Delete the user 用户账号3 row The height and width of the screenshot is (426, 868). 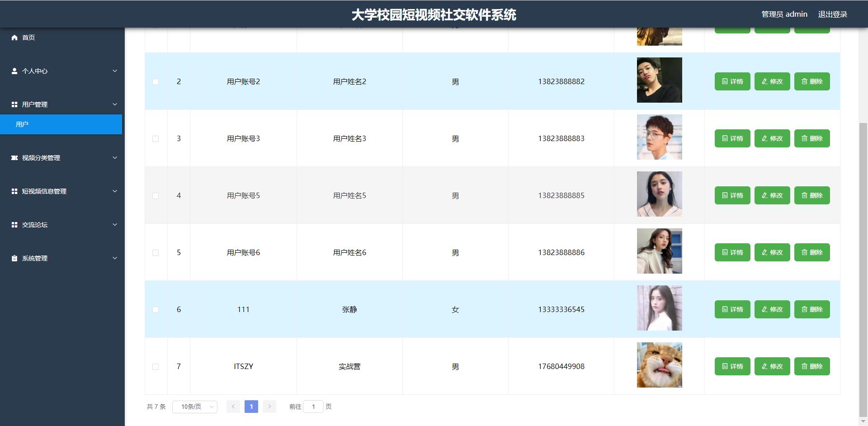(x=812, y=138)
